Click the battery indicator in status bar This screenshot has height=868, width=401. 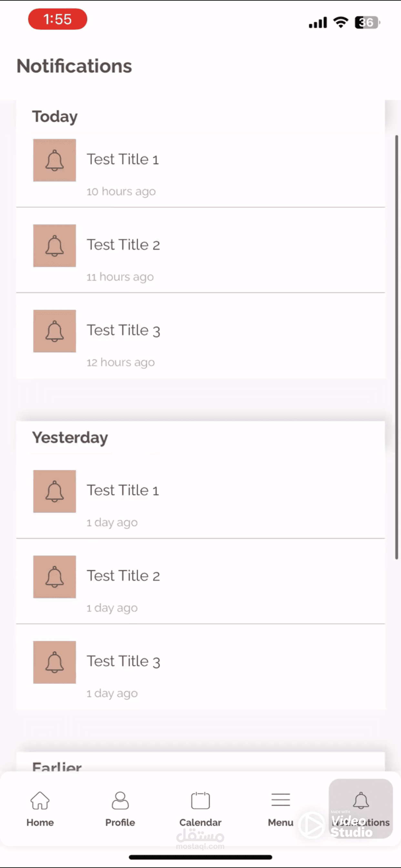[x=367, y=23]
